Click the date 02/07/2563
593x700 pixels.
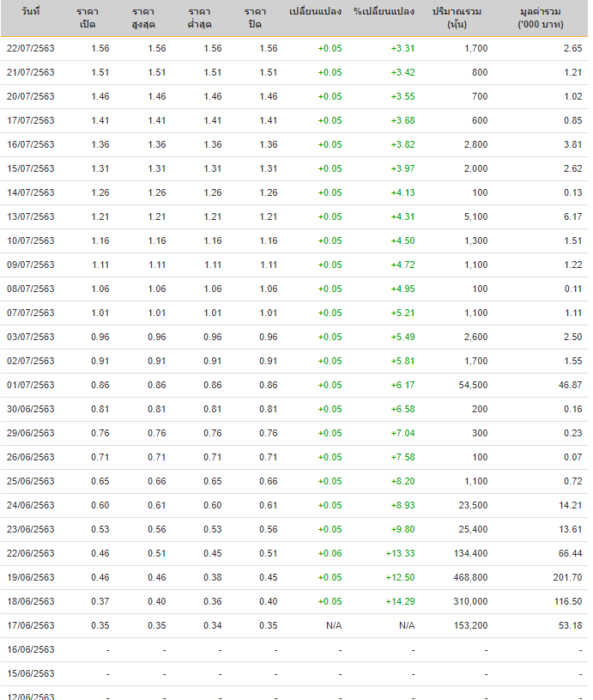(30, 361)
